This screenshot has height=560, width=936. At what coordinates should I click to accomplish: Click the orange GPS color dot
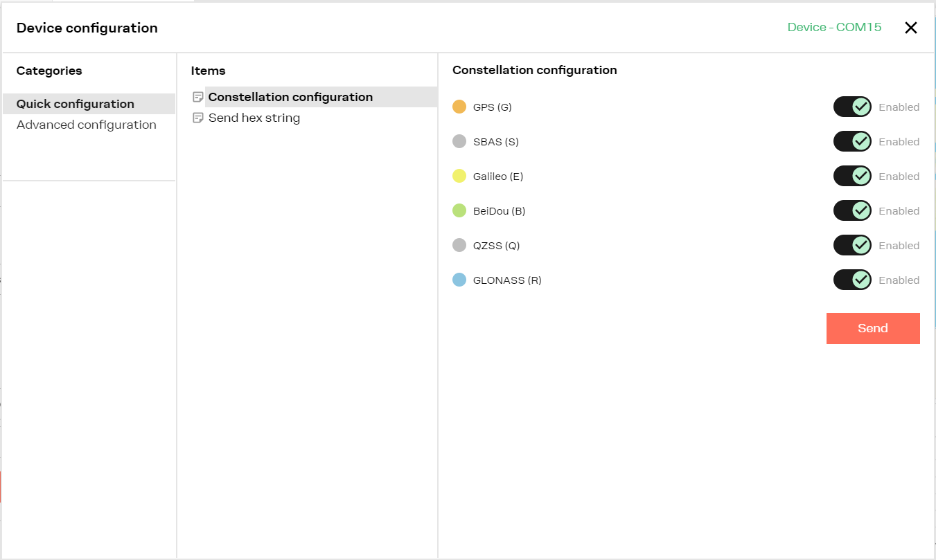coord(459,107)
